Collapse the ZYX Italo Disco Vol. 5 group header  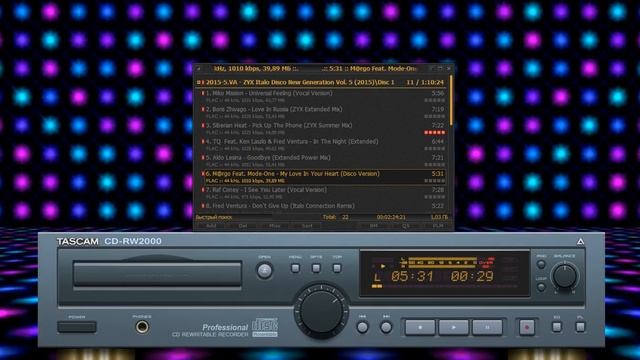[x=199, y=82]
